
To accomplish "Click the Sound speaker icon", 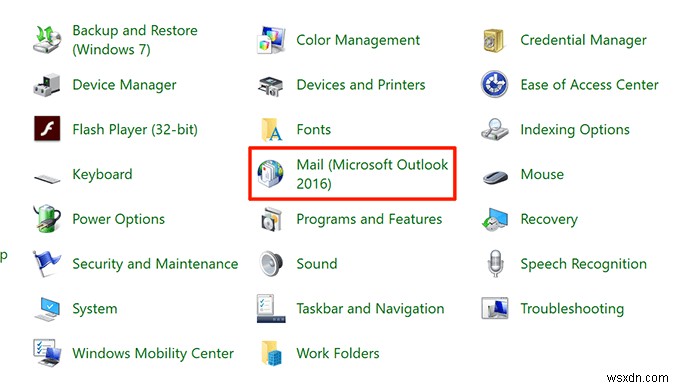I will pyautogui.click(x=271, y=264).
